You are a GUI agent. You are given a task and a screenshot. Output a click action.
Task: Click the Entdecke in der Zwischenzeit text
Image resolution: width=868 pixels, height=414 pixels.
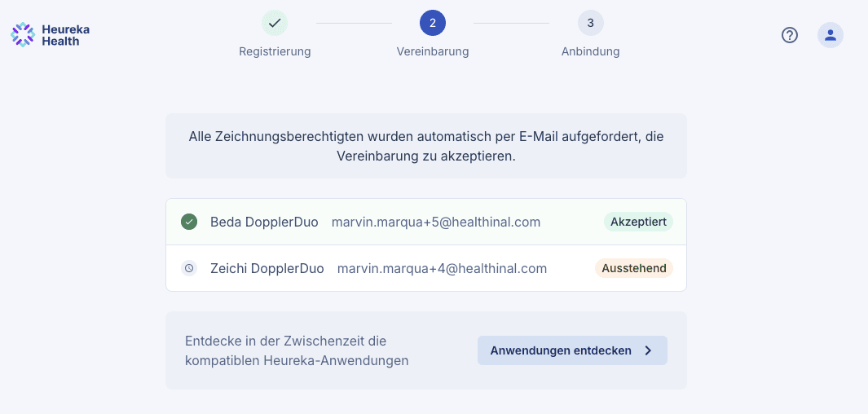pyautogui.click(x=297, y=350)
